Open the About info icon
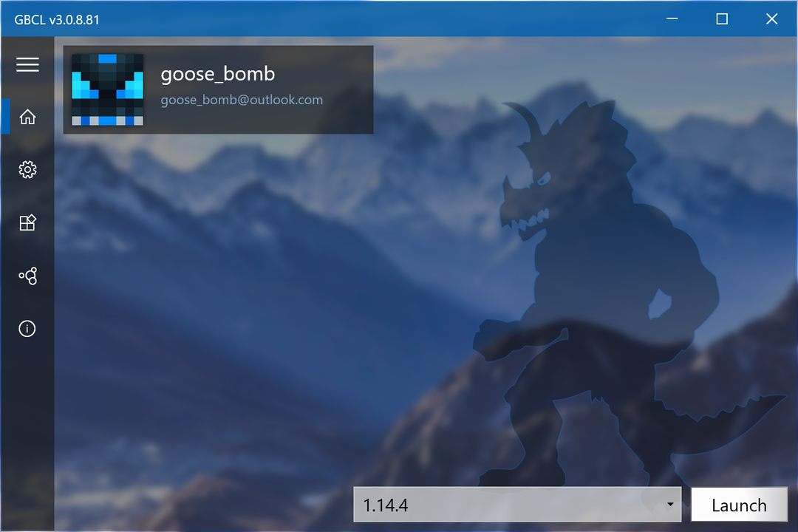This screenshot has width=798, height=532. pyautogui.click(x=27, y=329)
